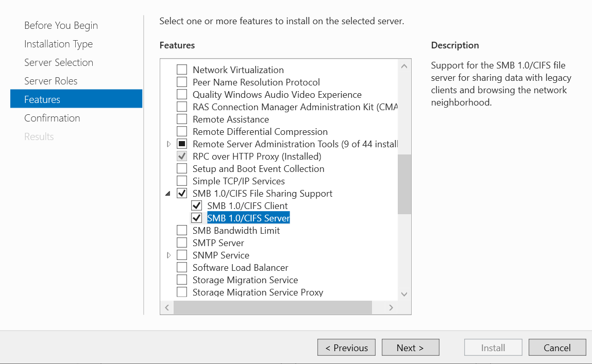Enable Storage Migration Service

click(x=181, y=280)
